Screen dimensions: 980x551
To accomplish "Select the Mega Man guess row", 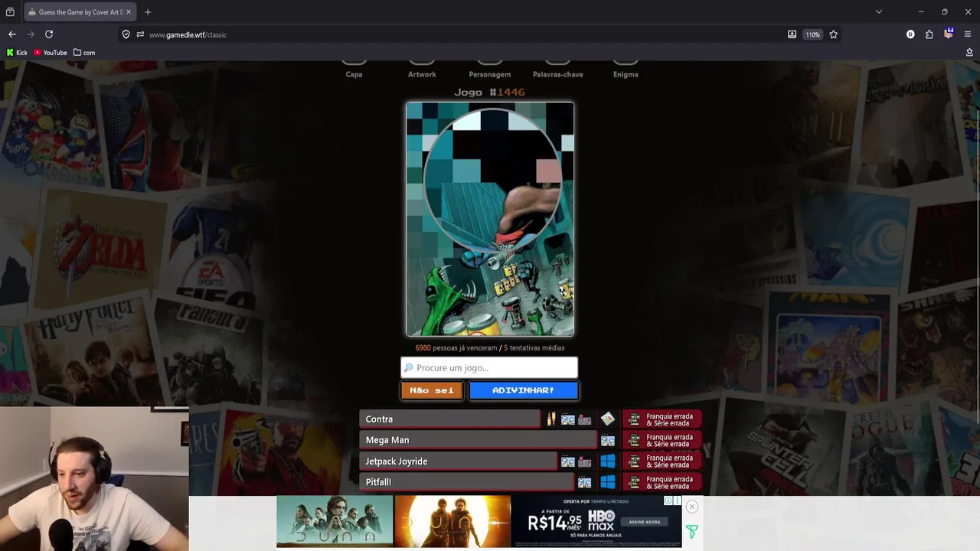I will (x=478, y=440).
